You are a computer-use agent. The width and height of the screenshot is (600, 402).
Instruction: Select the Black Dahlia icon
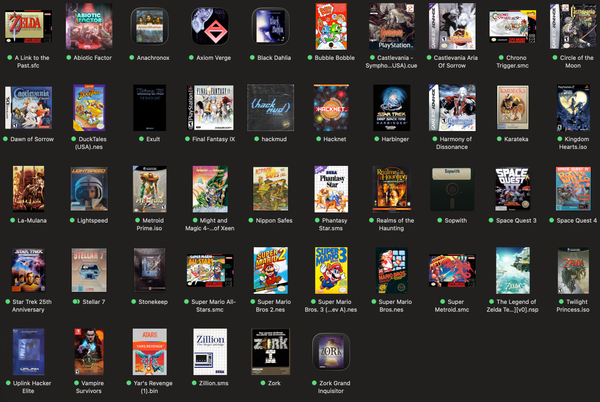pos(271,26)
